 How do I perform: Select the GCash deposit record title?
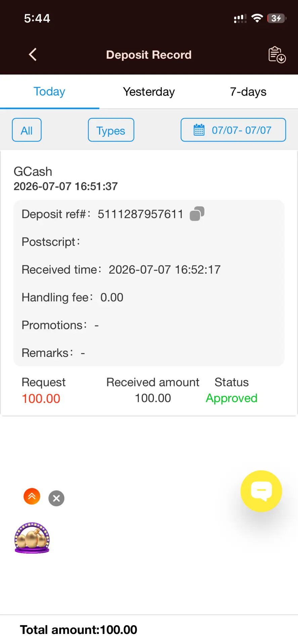(33, 171)
